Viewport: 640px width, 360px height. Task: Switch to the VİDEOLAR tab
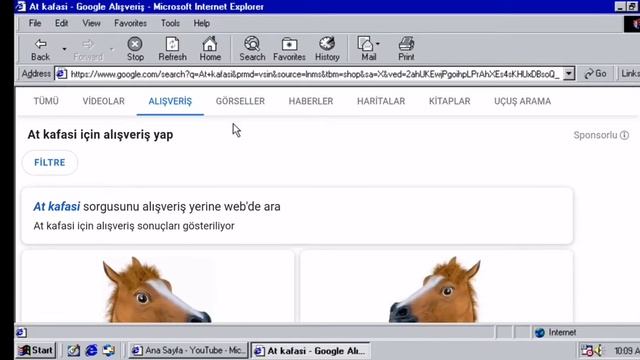click(104, 101)
